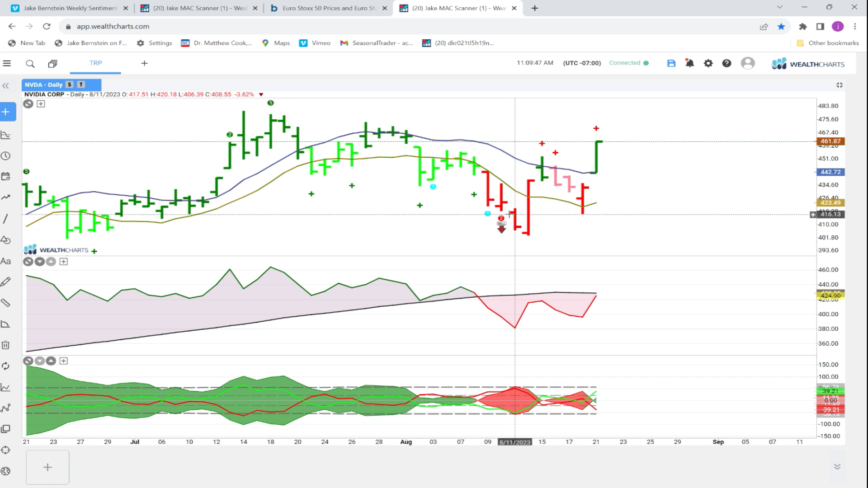Add a new workspace tab with plus

pyautogui.click(x=144, y=63)
